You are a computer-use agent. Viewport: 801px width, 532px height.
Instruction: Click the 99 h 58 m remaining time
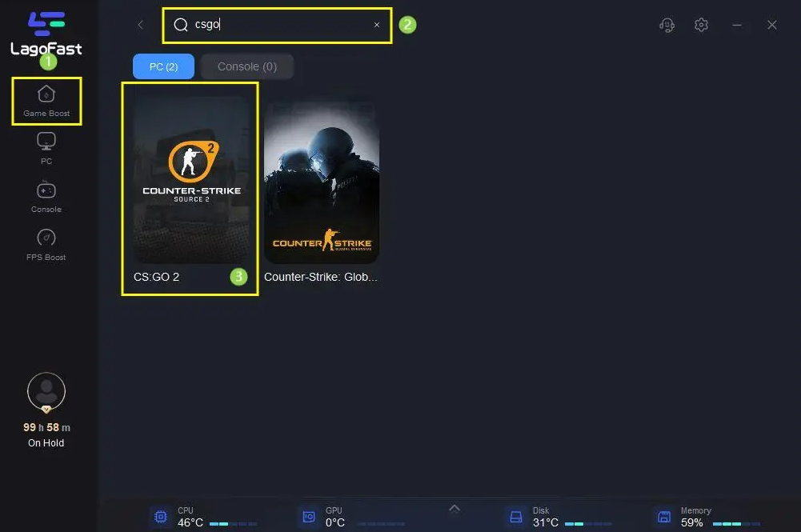(x=46, y=427)
